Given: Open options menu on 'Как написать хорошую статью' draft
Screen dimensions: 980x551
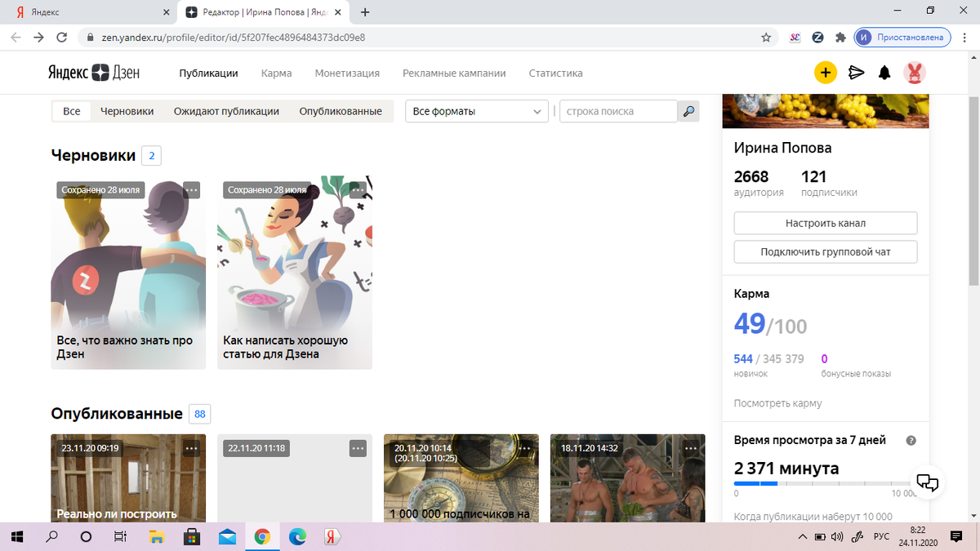Looking at the screenshot, I should point(358,189).
